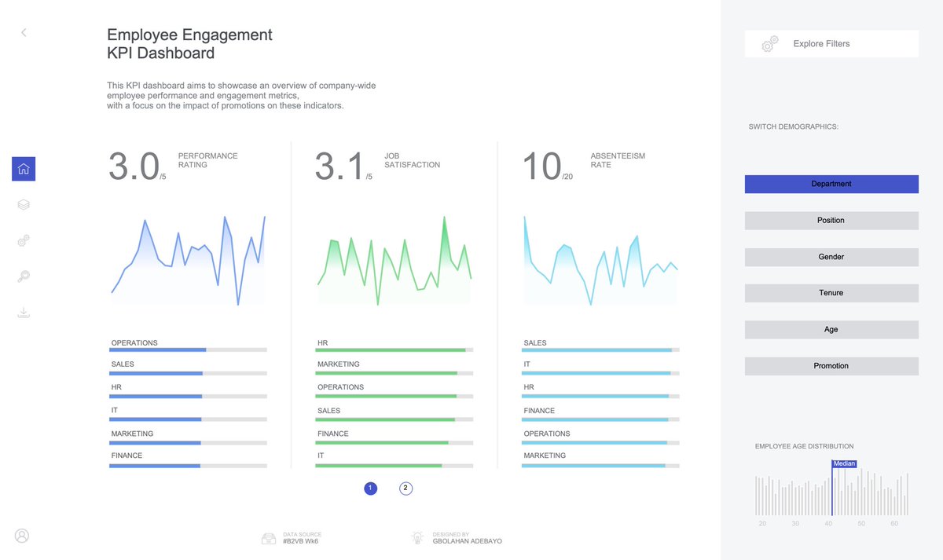Switch demographics to Promotion
This screenshot has height=560, width=943.
[831, 366]
